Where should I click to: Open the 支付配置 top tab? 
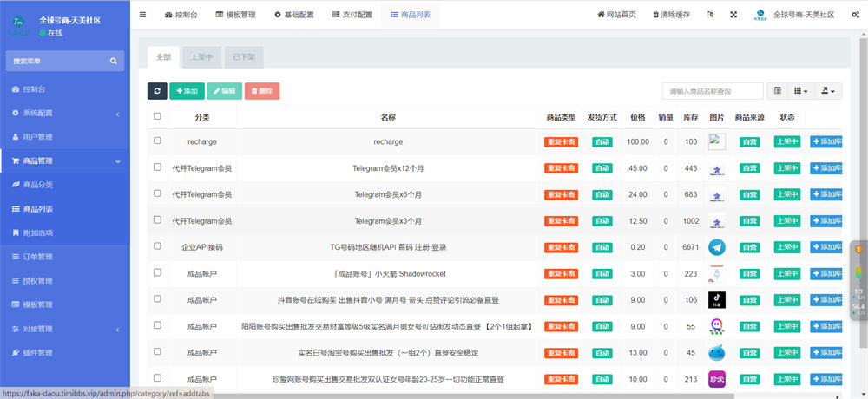(x=352, y=15)
